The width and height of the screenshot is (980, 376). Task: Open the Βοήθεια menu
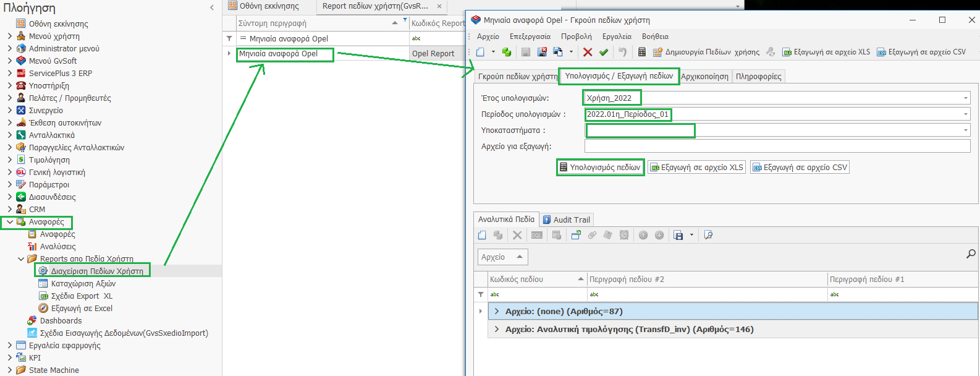coord(655,36)
